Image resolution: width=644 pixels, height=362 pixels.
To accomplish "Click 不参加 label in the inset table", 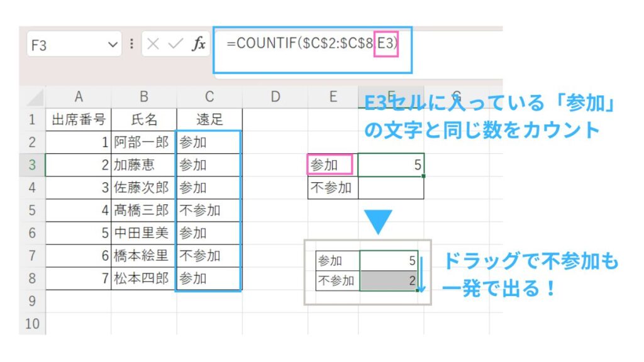I will pyautogui.click(x=338, y=281).
